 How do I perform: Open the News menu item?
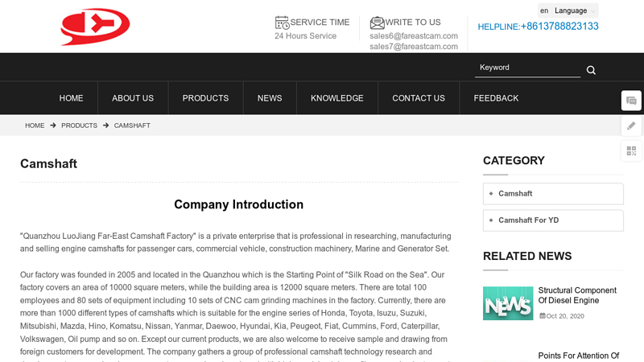(270, 98)
